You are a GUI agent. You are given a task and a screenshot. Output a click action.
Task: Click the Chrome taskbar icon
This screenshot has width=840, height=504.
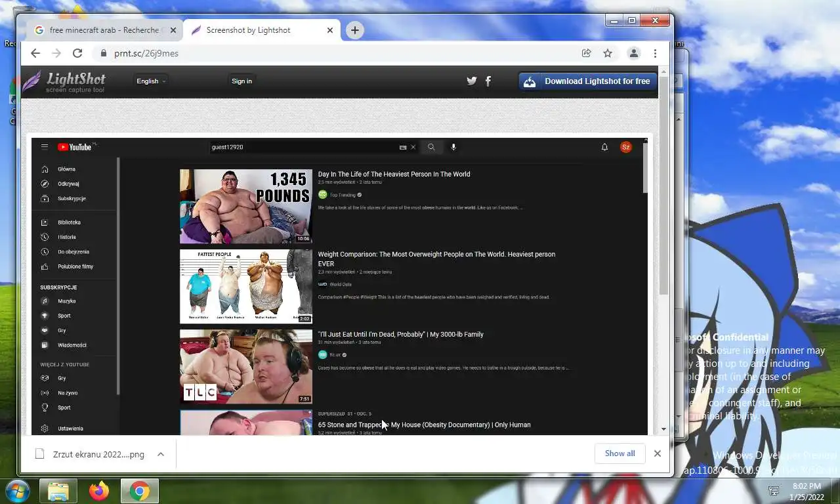click(x=139, y=492)
